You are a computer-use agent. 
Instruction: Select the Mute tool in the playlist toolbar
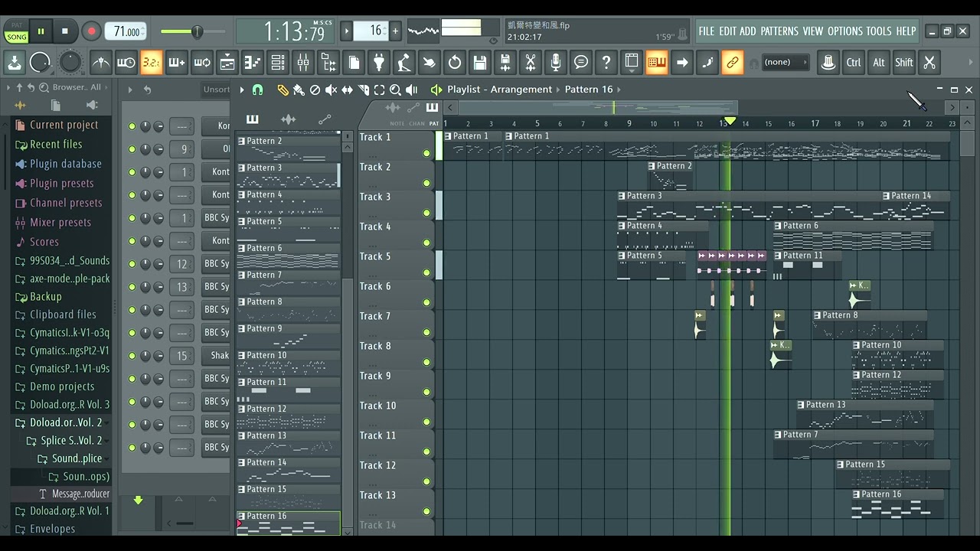tap(331, 90)
